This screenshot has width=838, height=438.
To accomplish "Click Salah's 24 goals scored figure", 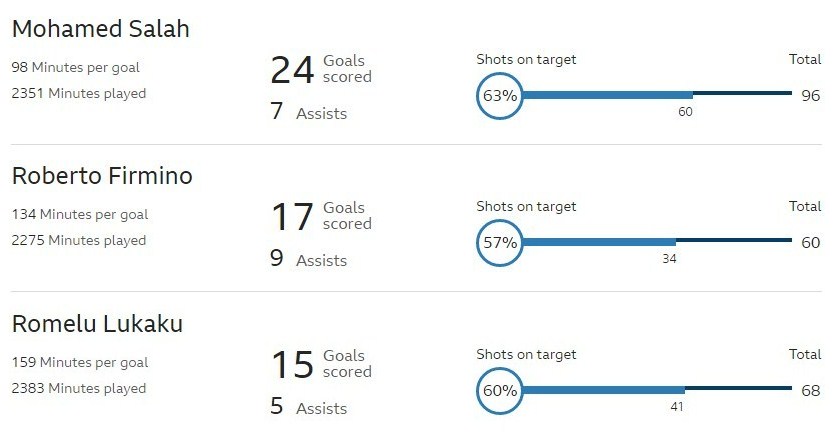I will tap(293, 70).
